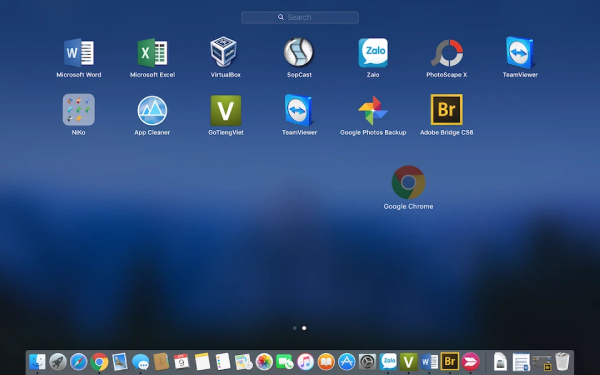Open Google Chrome from the Dock
The width and height of the screenshot is (600, 375).
(99, 362)
